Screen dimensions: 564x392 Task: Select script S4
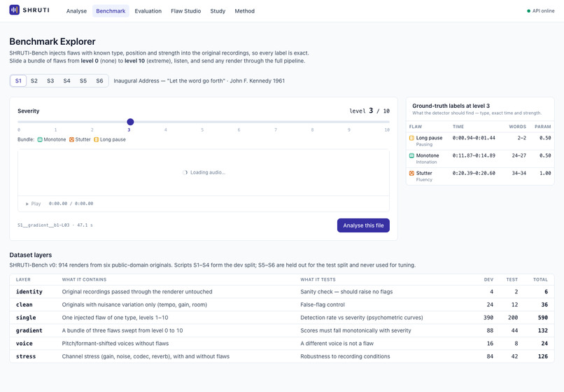click(x=67, y=80)
